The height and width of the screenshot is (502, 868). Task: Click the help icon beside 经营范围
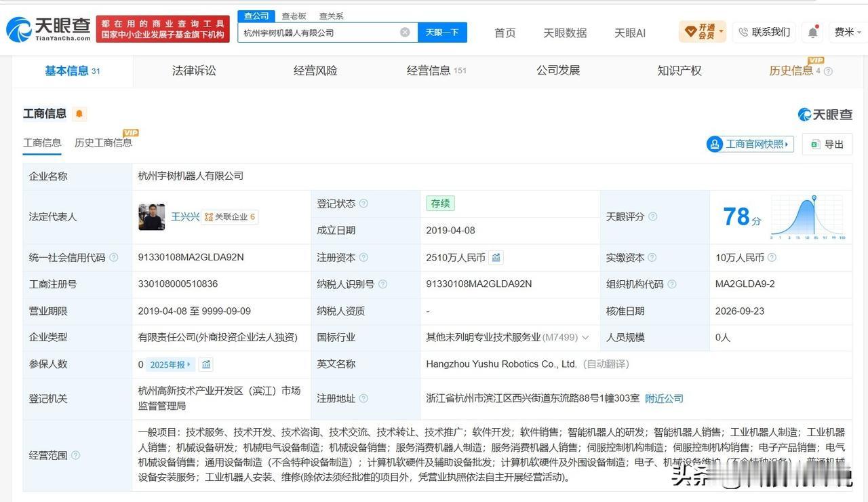click(x=75, y=455)
